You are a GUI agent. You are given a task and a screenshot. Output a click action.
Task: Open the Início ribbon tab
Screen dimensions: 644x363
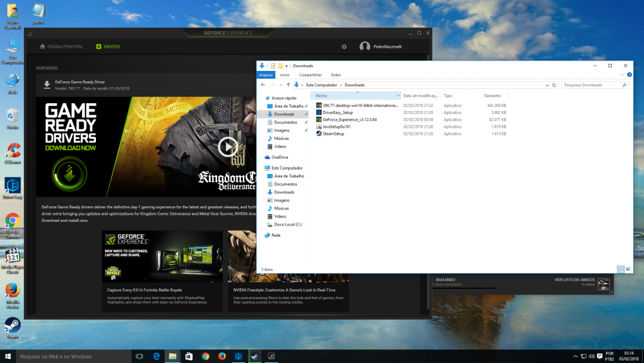[285, 75]
